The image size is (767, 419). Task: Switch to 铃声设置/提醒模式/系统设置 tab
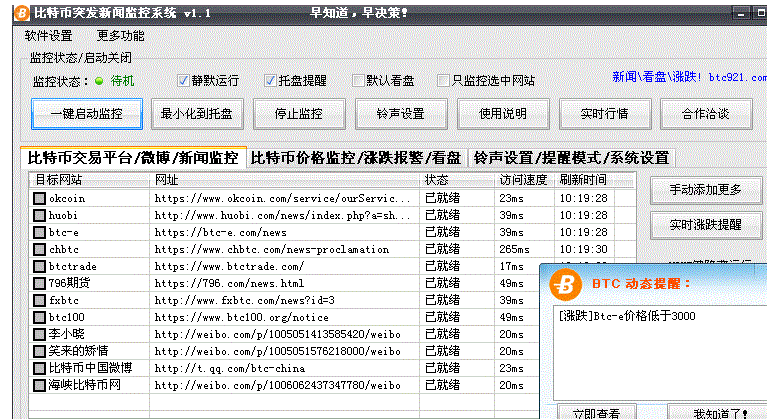pyautogui.click(x=571, y=158)
